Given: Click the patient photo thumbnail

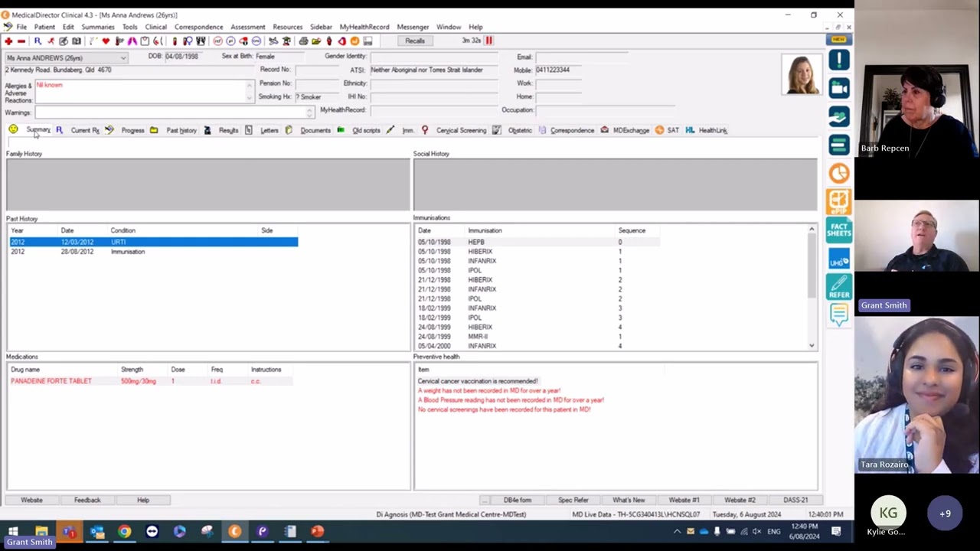Looking at the screenshot, I should [801, 74].
